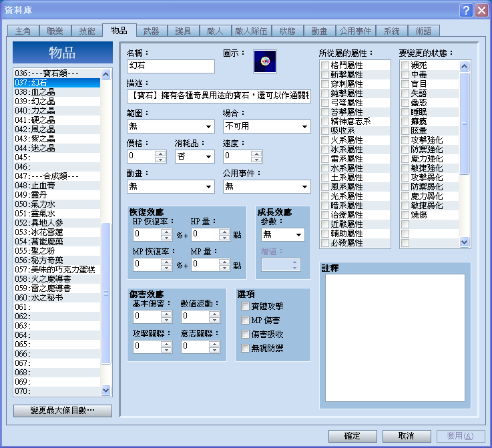The height and width of the screenshot is (448, 492).
Task: Increase 攻擊關聯 stepper up arrow
Action: [166, 344]
